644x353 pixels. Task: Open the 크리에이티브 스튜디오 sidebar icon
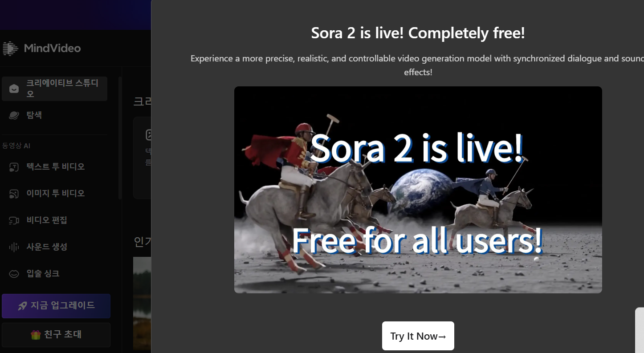[x=14, y=89]
